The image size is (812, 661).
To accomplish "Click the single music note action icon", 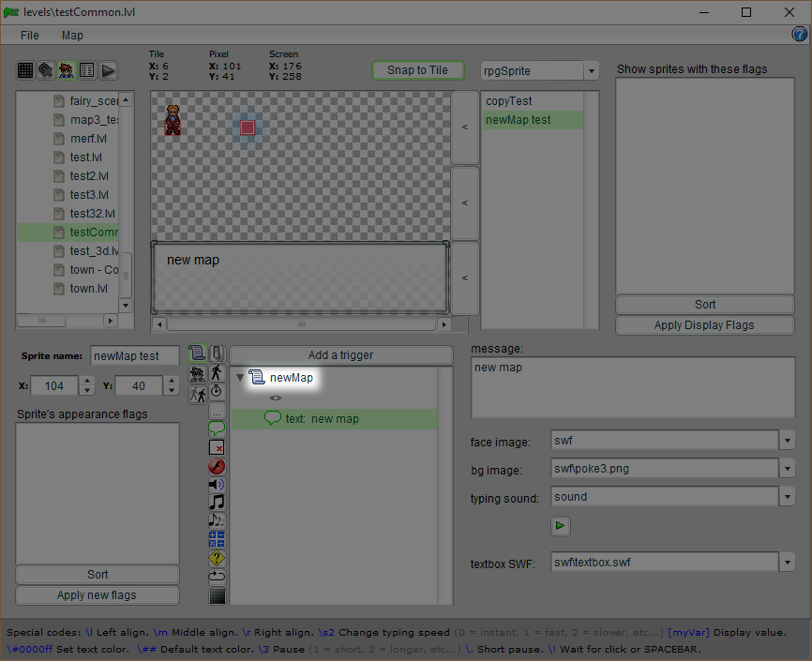I will pyautogui.click(x=217, y=502).
